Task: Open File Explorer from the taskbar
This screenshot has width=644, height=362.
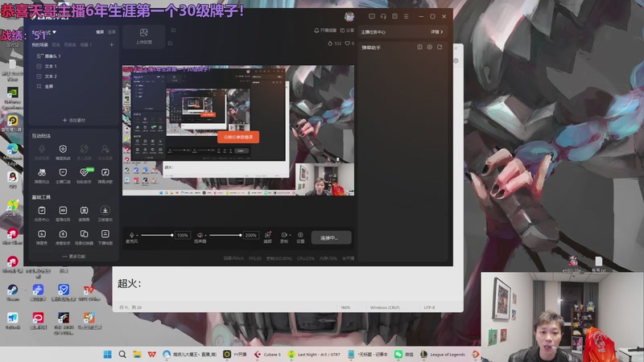Action: tap(137, 354)
